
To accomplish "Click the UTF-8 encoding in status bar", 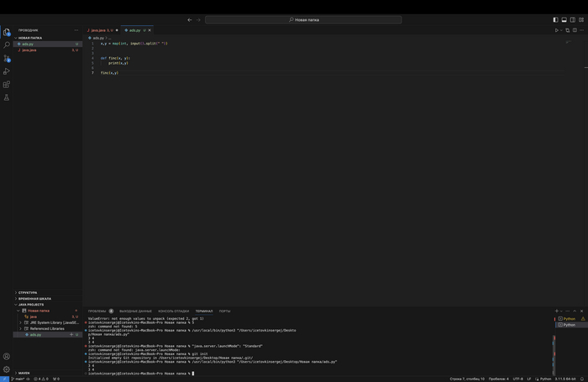I will pos(517,379).
